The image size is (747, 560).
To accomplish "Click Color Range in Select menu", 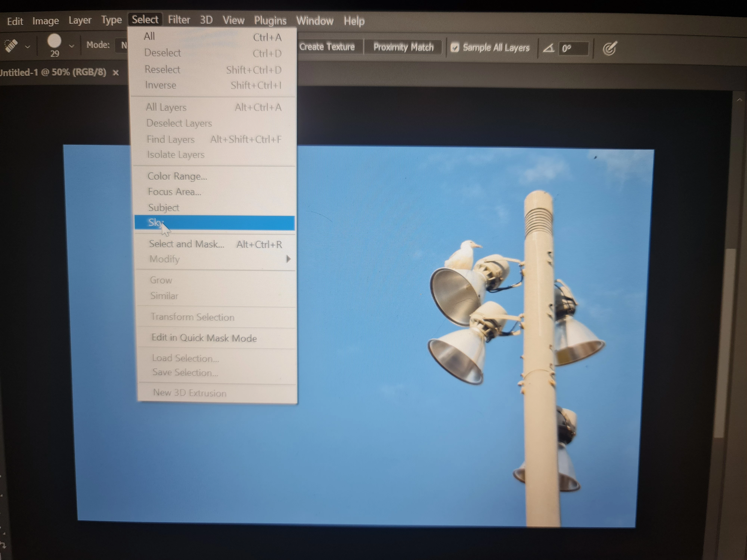I will point(177,176).
